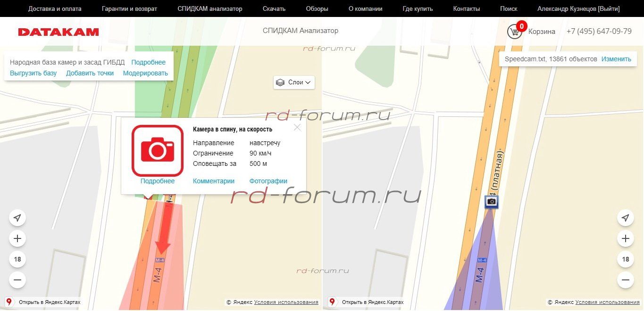Zoom in on the left map
The image size is (644, 311).
tap(17, 238)
